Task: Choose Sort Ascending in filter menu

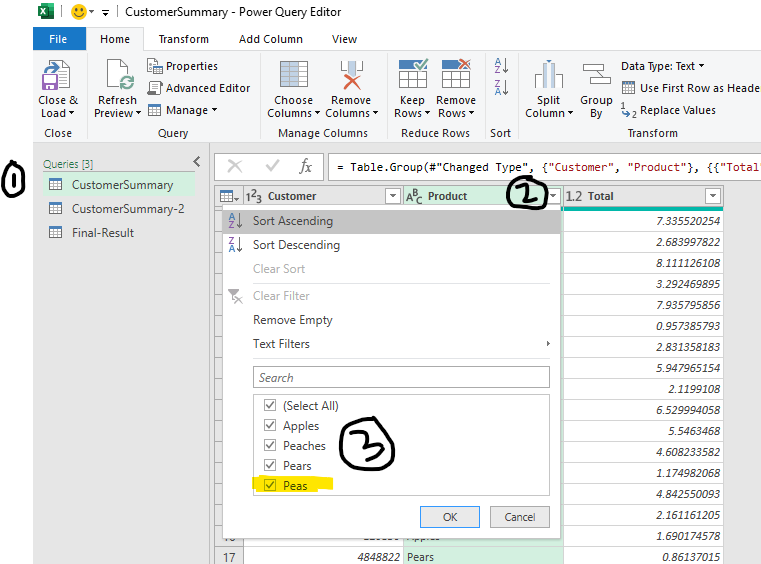Action: [x=391, y=221]
